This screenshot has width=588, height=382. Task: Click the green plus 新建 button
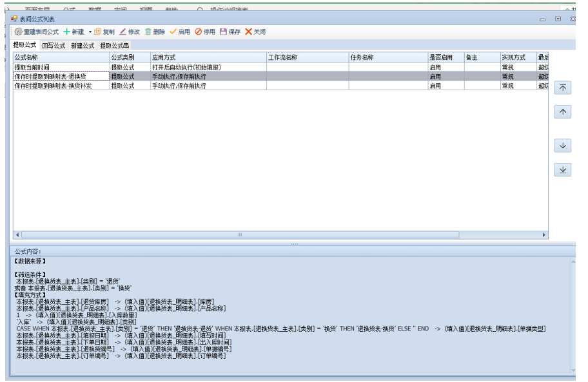67,32
